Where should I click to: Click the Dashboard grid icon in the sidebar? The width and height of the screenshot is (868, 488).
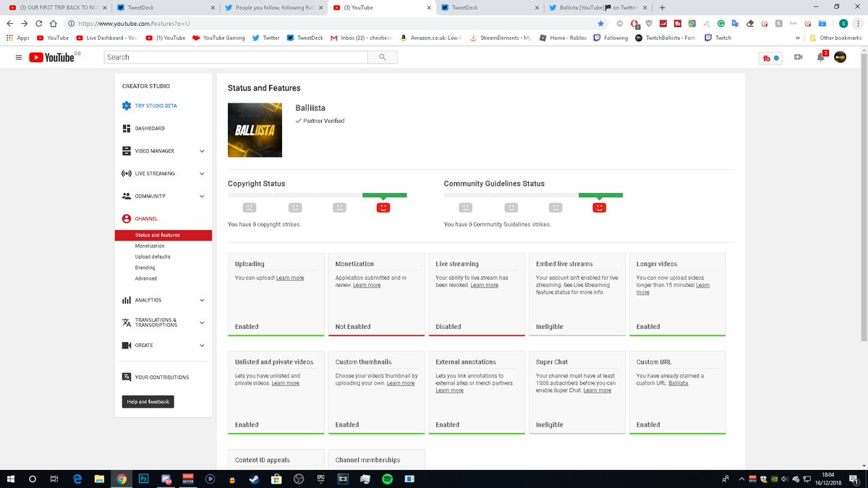click(127, 129)
